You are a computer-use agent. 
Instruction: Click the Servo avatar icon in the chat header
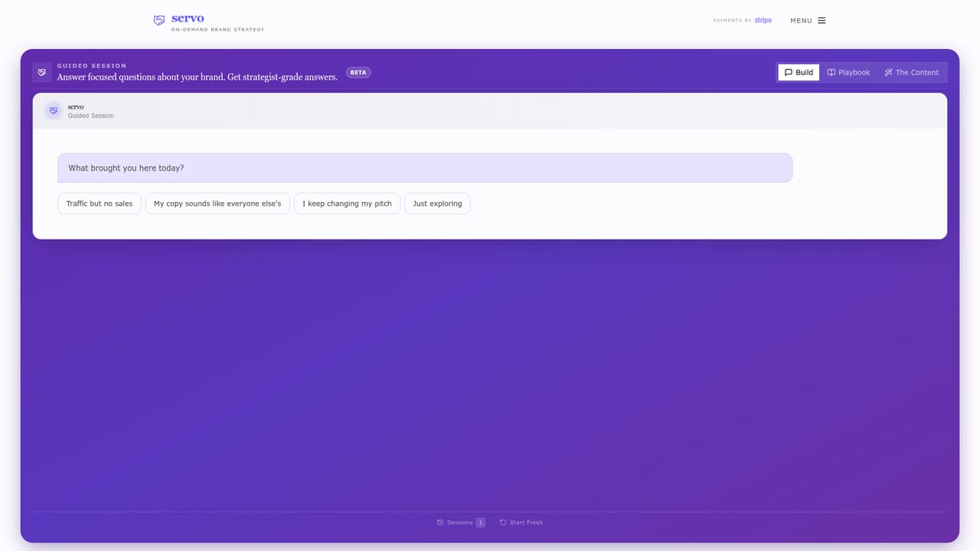54,110
